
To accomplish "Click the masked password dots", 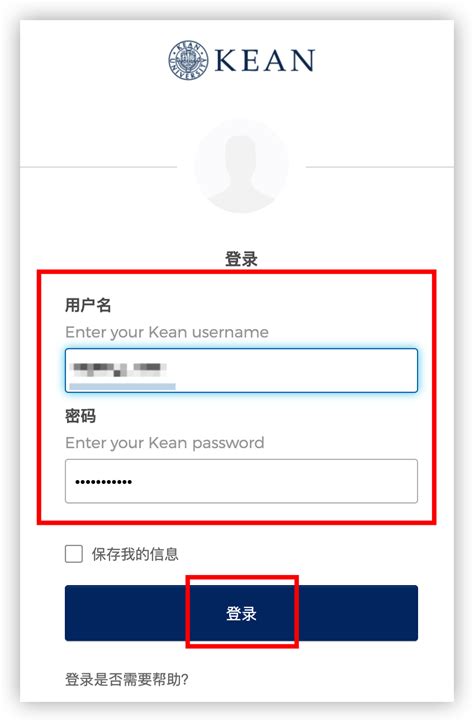I will pyautogui.click(x=104, y=482).
